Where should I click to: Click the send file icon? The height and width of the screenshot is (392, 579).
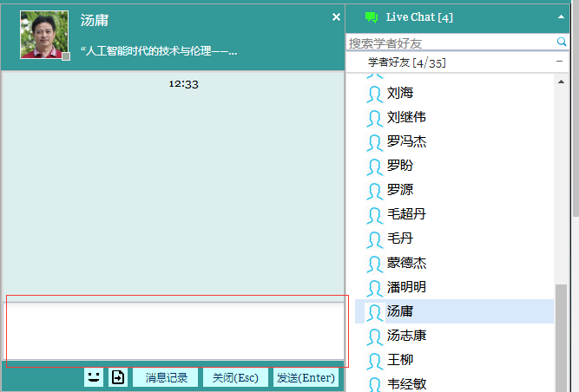point(118,377)
